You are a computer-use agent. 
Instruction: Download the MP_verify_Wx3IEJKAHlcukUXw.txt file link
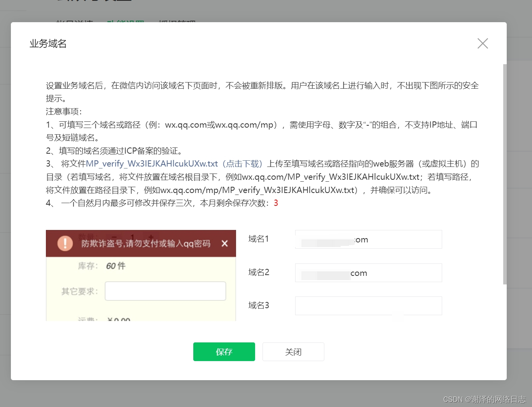(x=174, y=164)
